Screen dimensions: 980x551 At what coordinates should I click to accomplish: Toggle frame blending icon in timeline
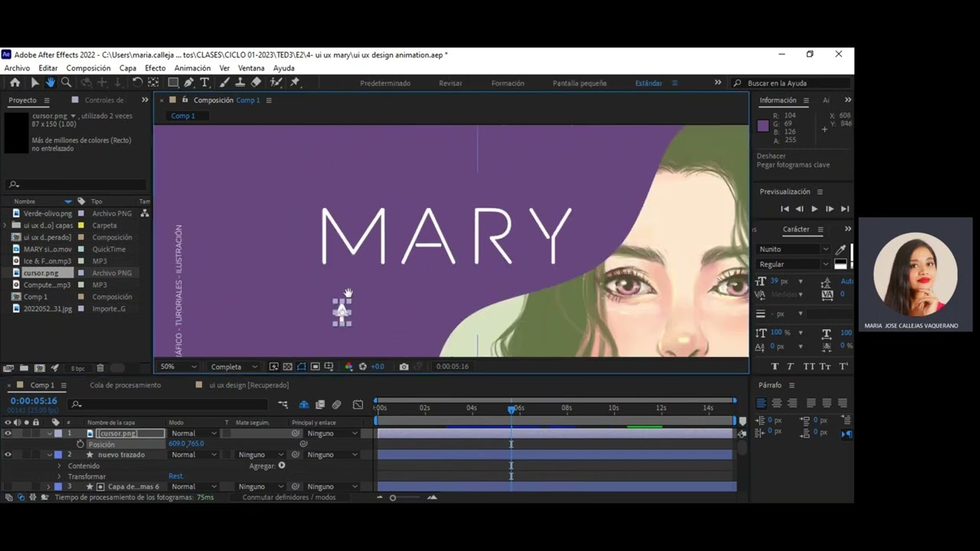pos(320,405)
